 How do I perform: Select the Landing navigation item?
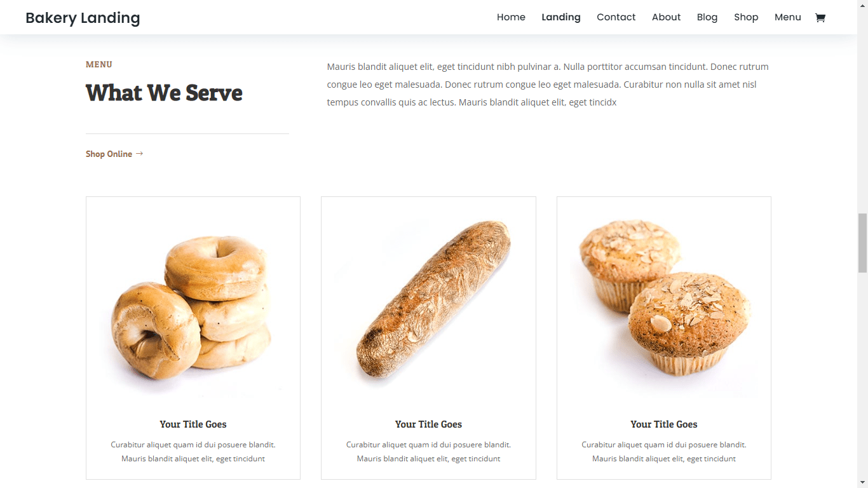(x=561, y=17)
